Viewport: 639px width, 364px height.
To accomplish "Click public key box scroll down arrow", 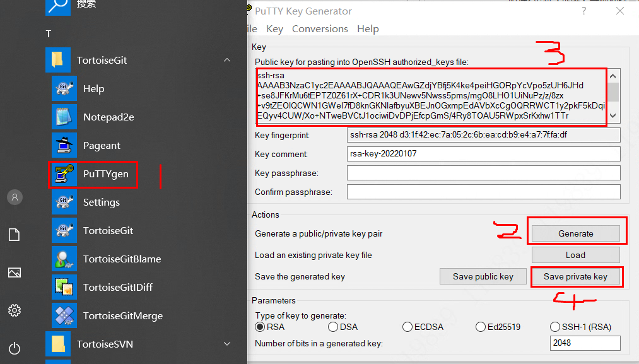I will click(x=613, y=116).
